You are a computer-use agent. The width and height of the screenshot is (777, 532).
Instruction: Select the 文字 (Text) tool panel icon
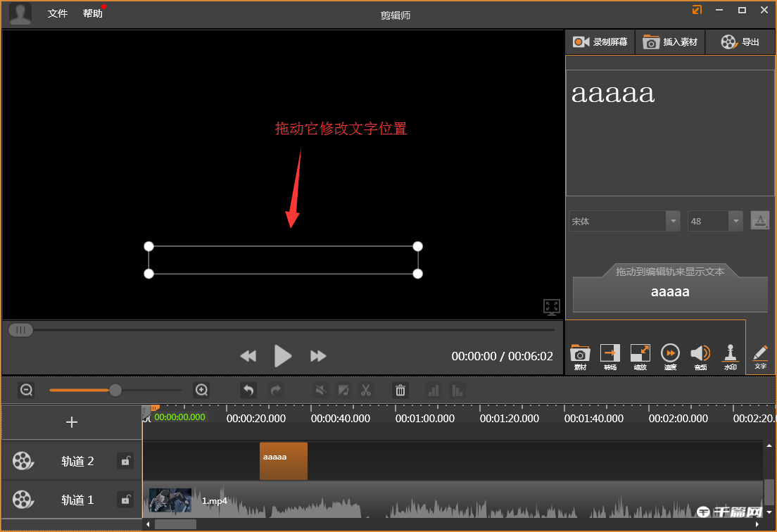[760, 355]
